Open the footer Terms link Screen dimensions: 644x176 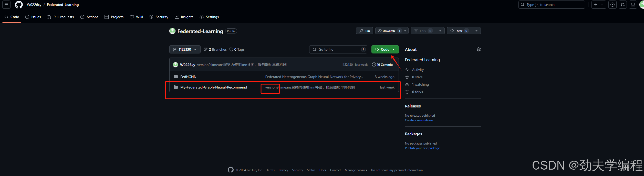(271, 170)
